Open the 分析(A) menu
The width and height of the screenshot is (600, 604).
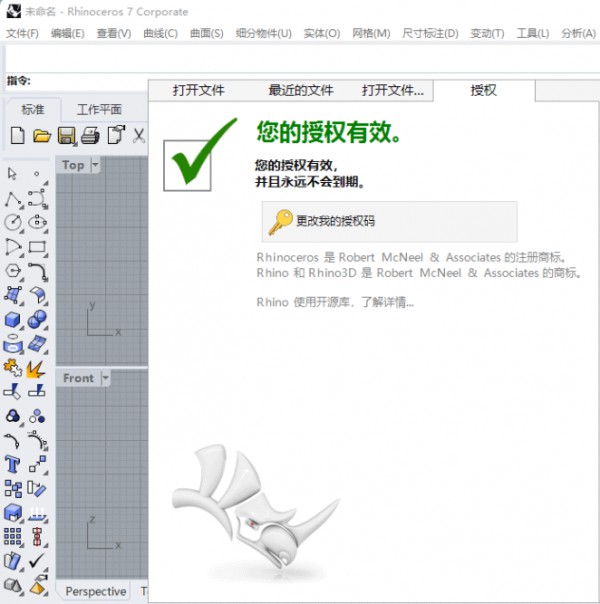(578, 34)
